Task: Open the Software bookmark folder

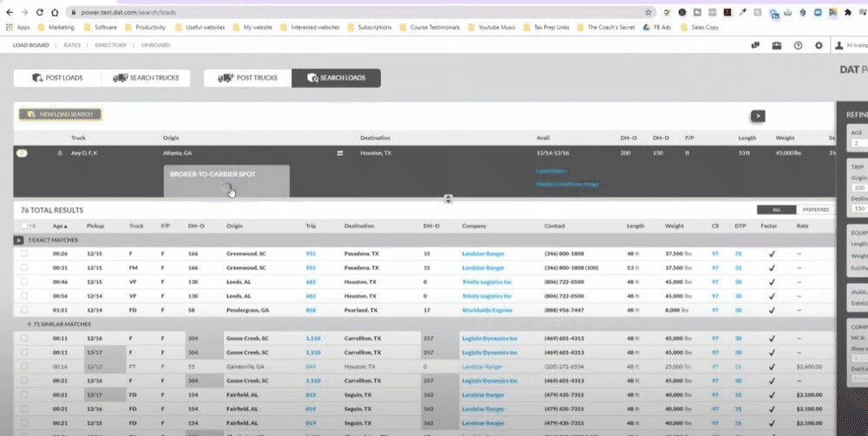Action: [x=102, y=27]
